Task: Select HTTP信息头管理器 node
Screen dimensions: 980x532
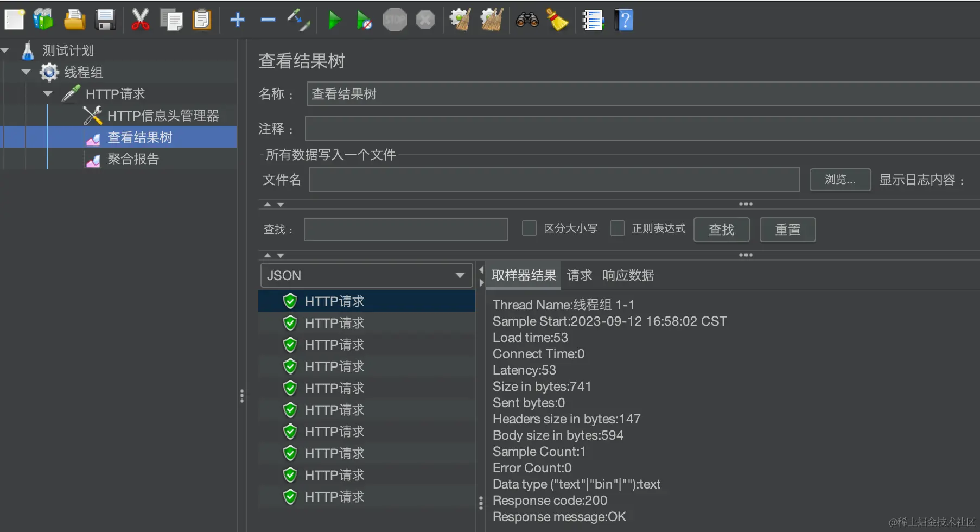Action: [x=163, y=116]
